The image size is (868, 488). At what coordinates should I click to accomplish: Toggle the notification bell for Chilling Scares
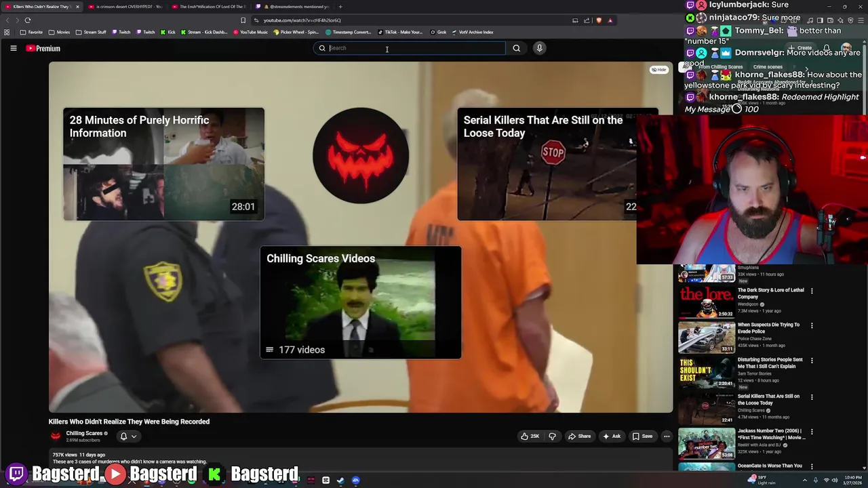pos(123,436)
